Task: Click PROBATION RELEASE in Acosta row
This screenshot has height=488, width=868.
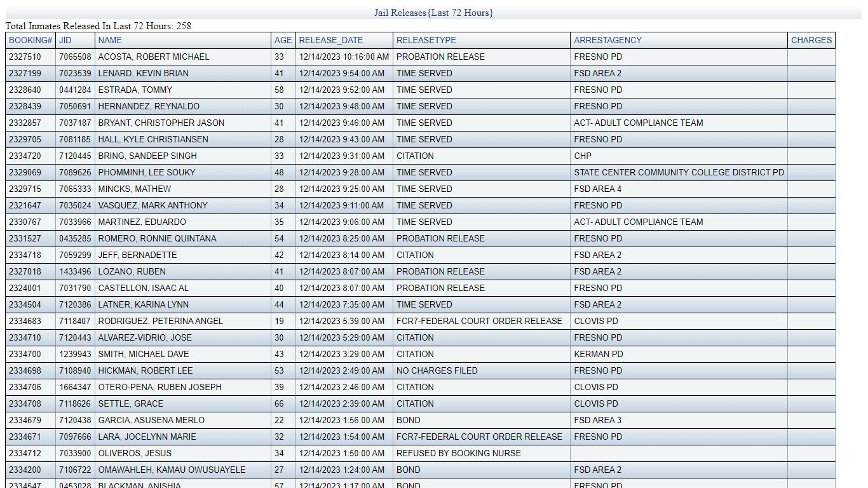Action: (440, 57)
